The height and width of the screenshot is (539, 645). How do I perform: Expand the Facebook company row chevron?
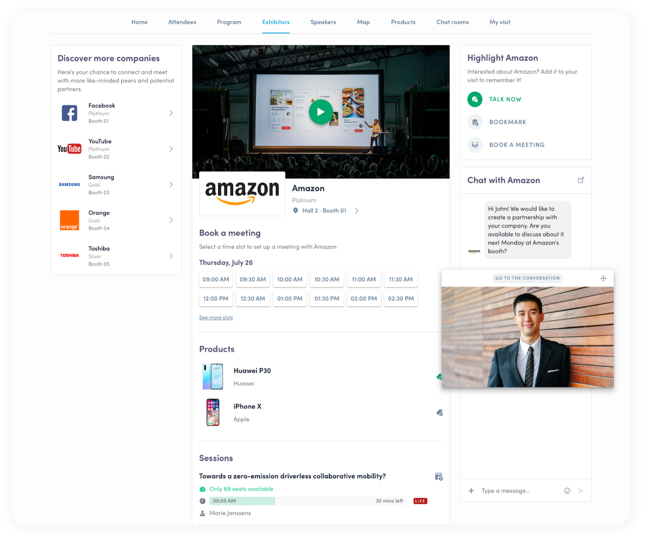click(171, 113)
